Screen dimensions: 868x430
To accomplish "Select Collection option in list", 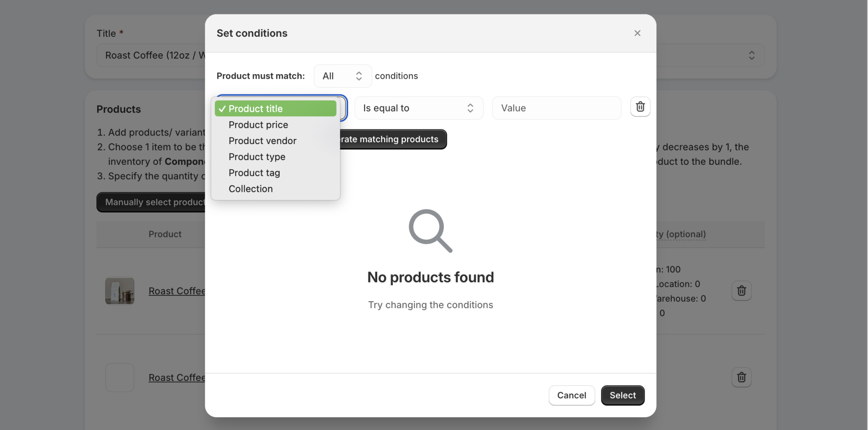I will (x=275, y=189).
